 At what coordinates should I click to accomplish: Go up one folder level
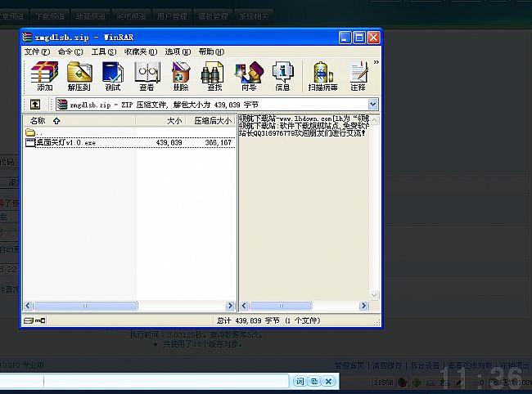click(x=35, y=105)
